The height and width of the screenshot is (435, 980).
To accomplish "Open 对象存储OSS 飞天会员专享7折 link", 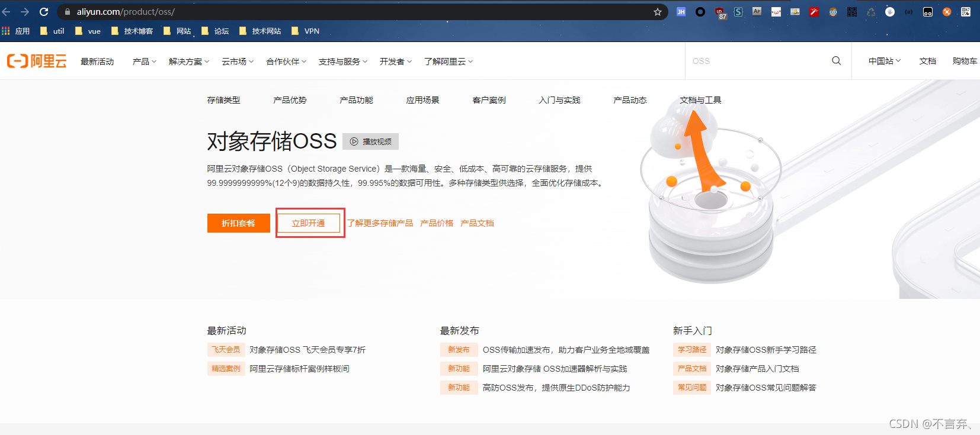I will coord(308,350).
